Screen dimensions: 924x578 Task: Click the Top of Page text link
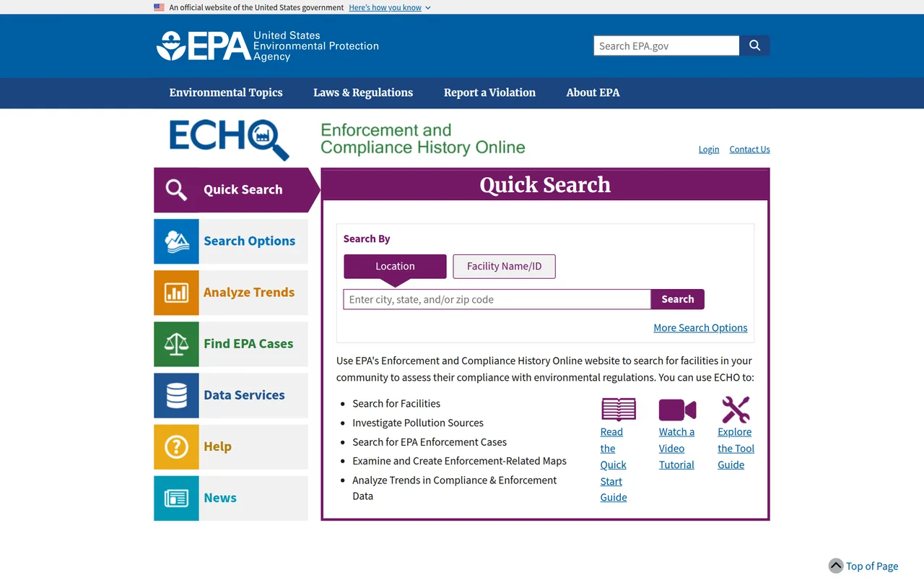872,566
